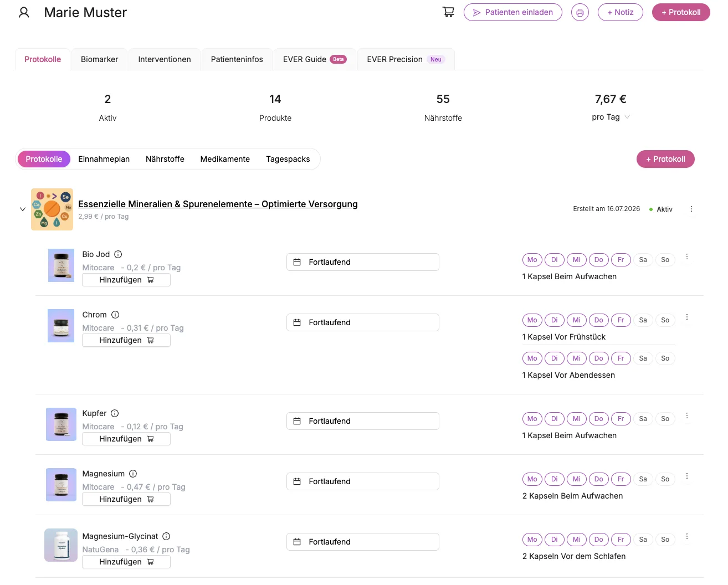Toggle Mi day pill for Magnesium
Image resolution: width=728 pixels, height=585 pixels.
click(x=577, y=479)
